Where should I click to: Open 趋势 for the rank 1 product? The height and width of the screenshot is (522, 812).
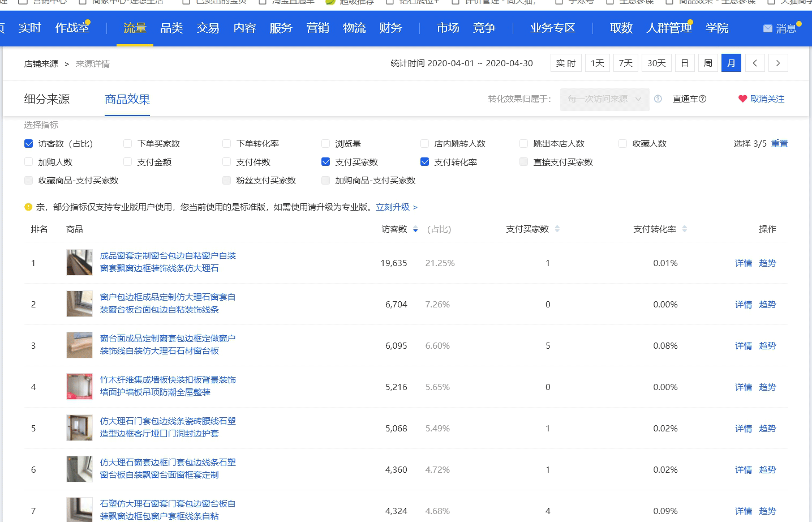767,263
